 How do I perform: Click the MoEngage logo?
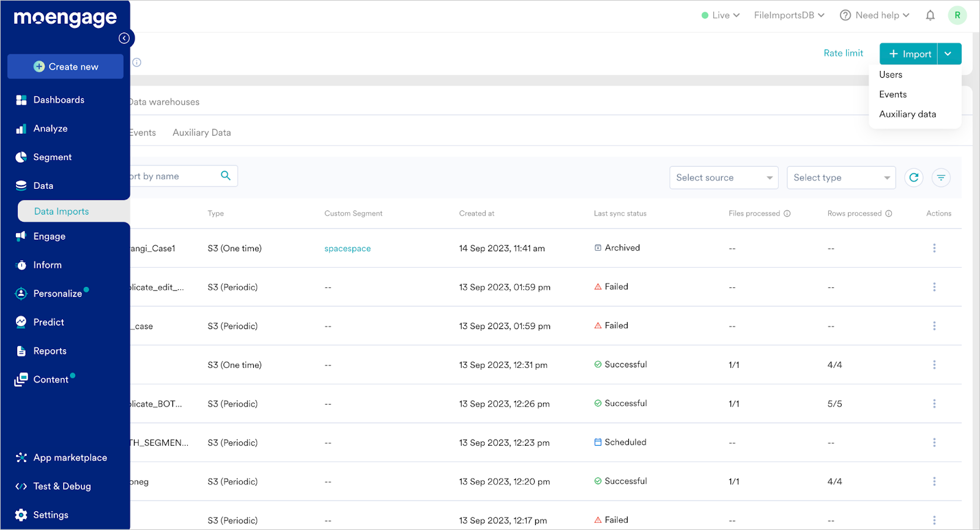coord(65,18)
